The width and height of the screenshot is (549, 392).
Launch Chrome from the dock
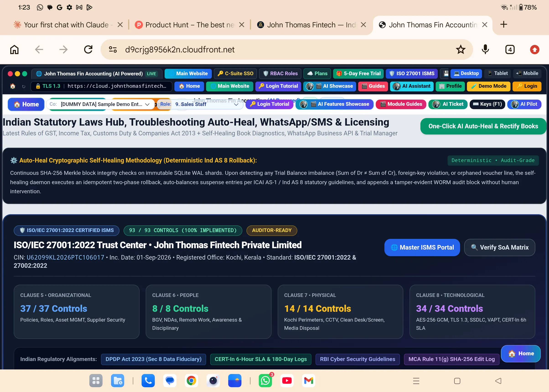[x=191, y=381]
